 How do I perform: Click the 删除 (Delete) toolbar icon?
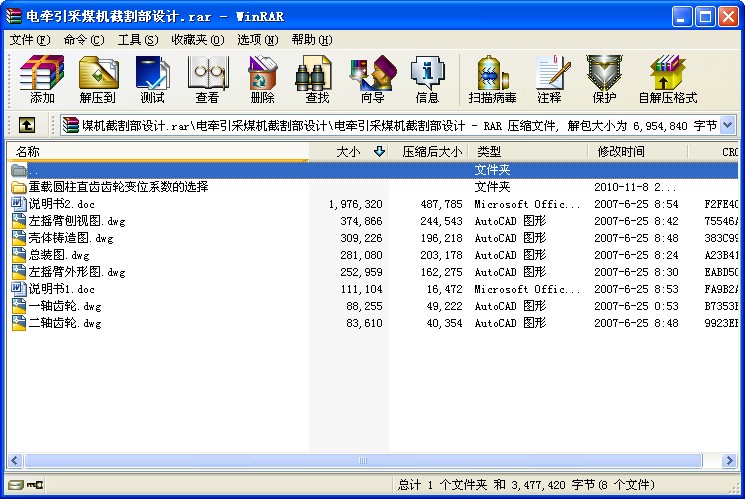pos(262,80)
